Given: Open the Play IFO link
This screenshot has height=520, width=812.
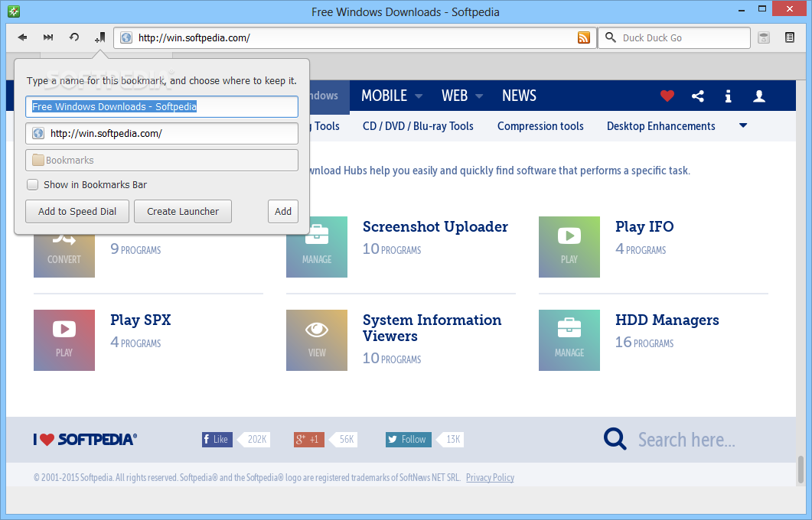Looking at the screenshot, I should 644,226.
